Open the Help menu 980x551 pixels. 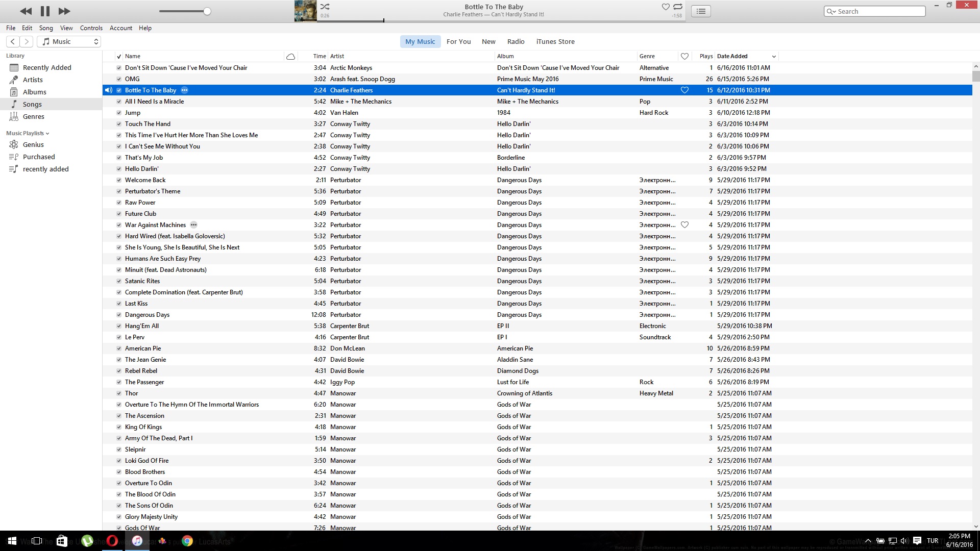click(x=145, y=28)
